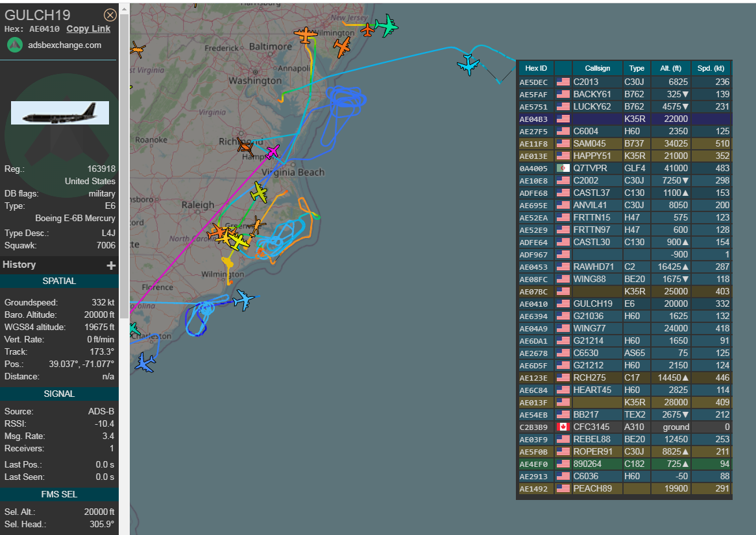
Task: Select the G21212 row
Action: [624, 365]
